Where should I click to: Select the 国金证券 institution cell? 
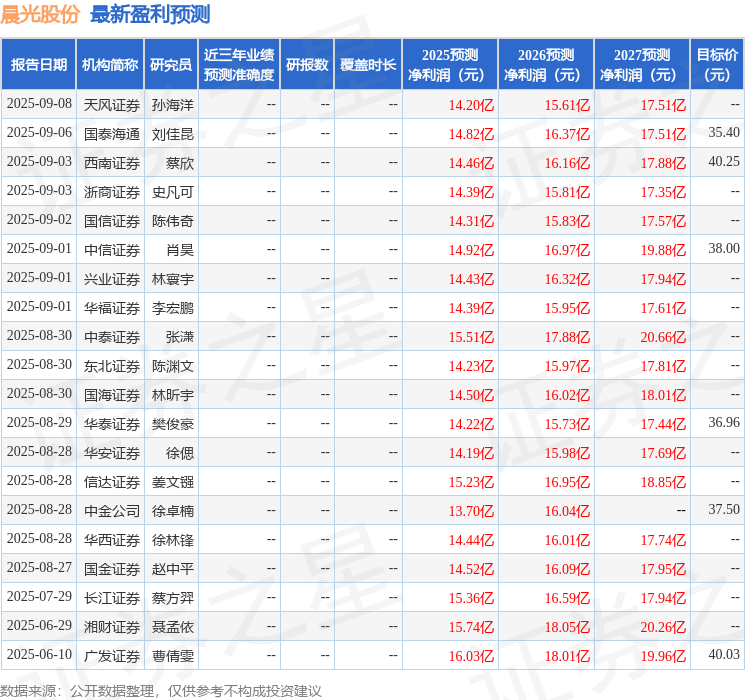pos(112,569)
